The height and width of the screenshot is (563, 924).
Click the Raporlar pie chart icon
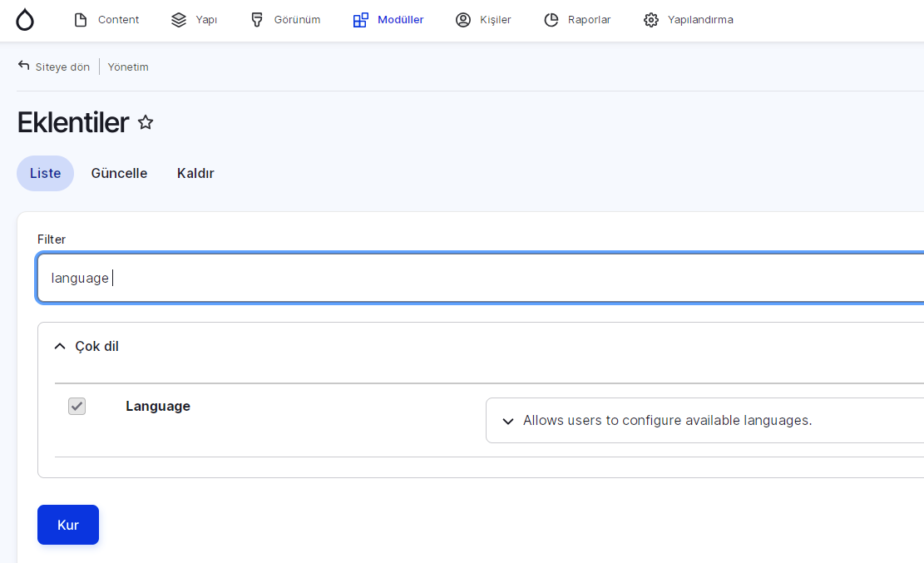pyautogui.click(x=551, y=20)
